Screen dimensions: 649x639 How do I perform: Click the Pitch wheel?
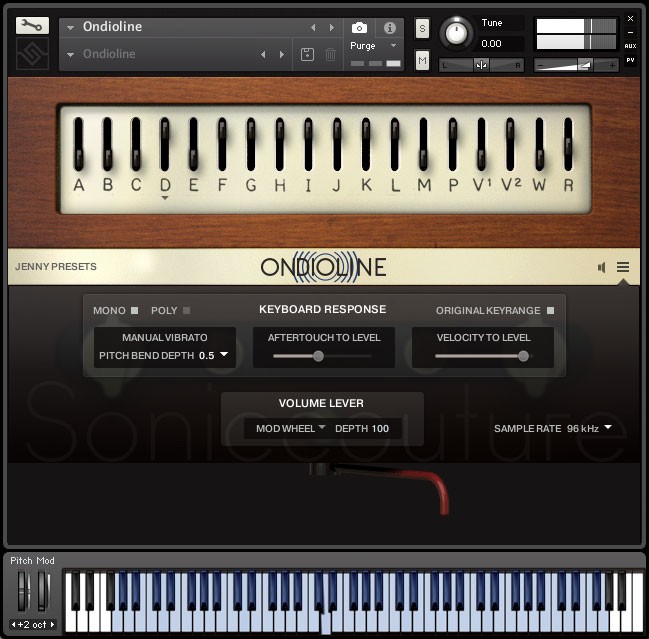(22, 590)
